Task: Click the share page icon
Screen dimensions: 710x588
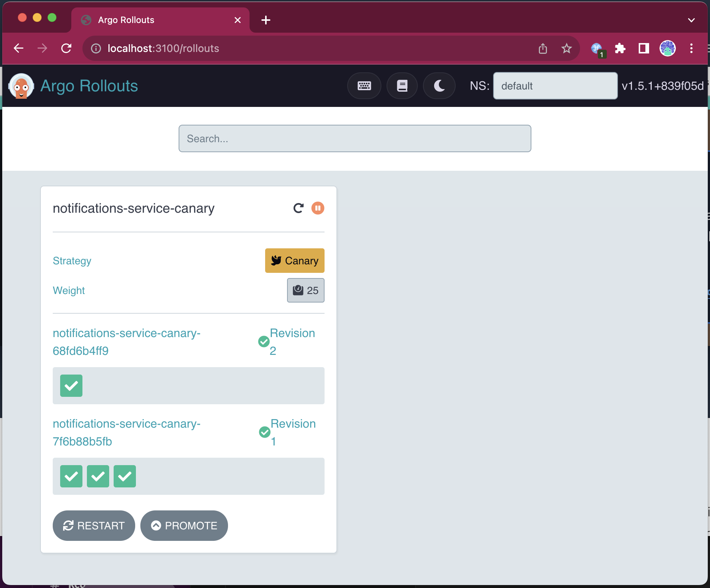Action: (x=543, y=48)
